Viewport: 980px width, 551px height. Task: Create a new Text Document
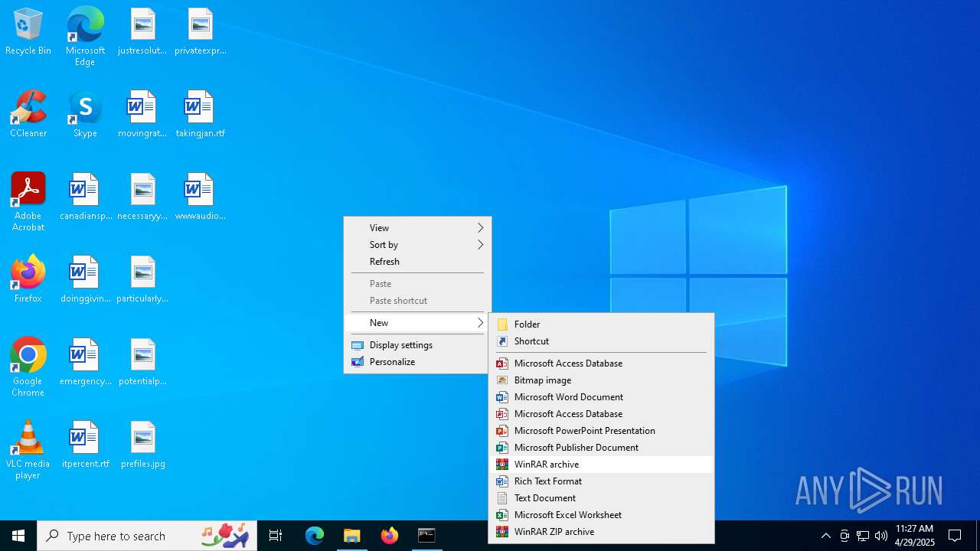coord(601,498)
